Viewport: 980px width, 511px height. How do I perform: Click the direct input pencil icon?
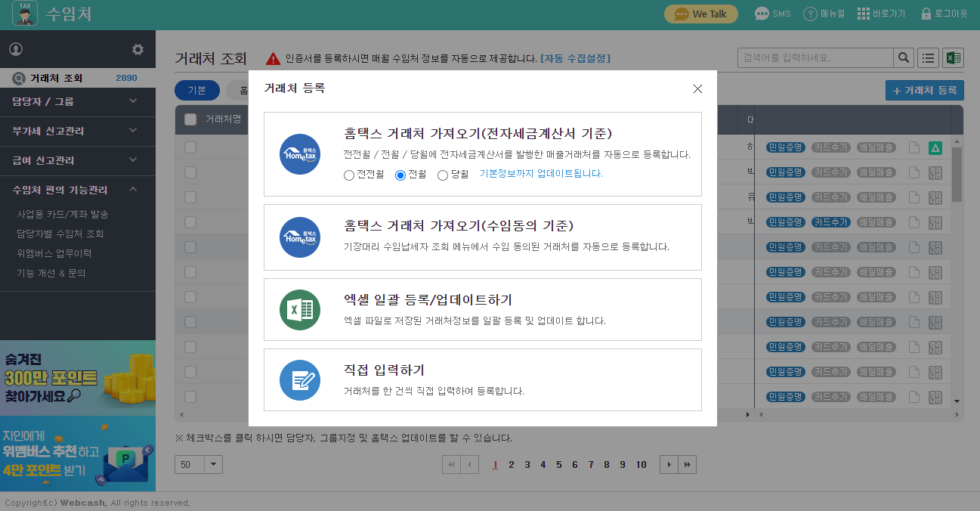point(300,380)
